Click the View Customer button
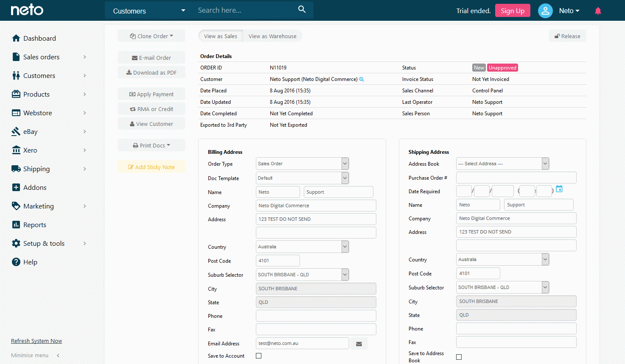 click(x=151, y=124)
